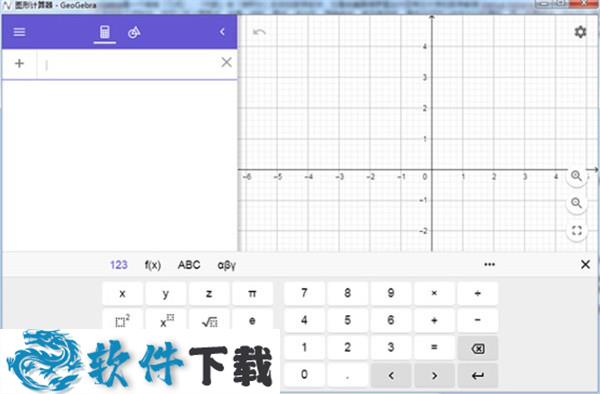Tap the e constant key
The height and width of the screenshot is (394, 600).
pos(252,319)
